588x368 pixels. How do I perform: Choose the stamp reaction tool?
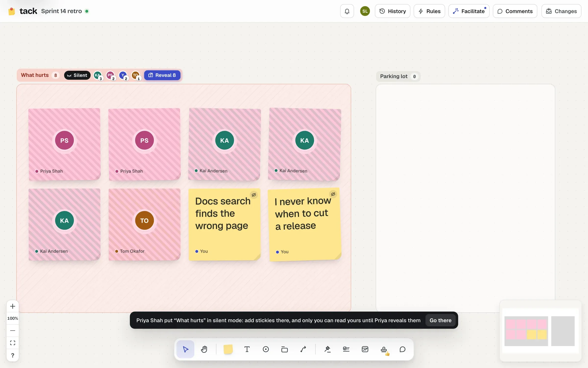(384, 349)
